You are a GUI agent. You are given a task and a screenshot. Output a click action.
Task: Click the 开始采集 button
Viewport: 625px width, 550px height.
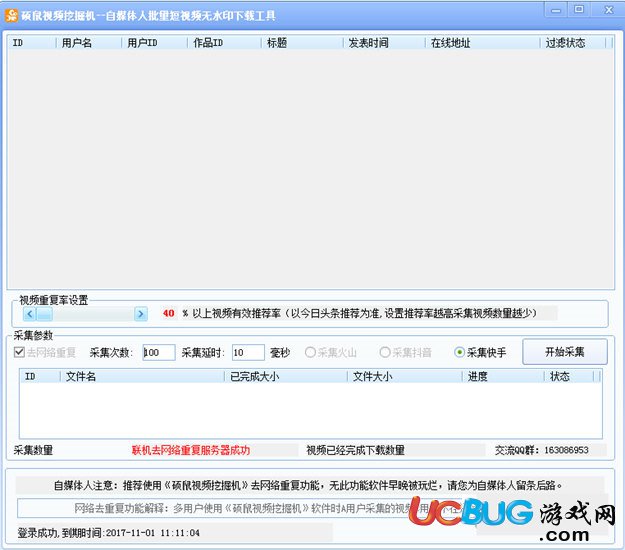tap(565, 352)
